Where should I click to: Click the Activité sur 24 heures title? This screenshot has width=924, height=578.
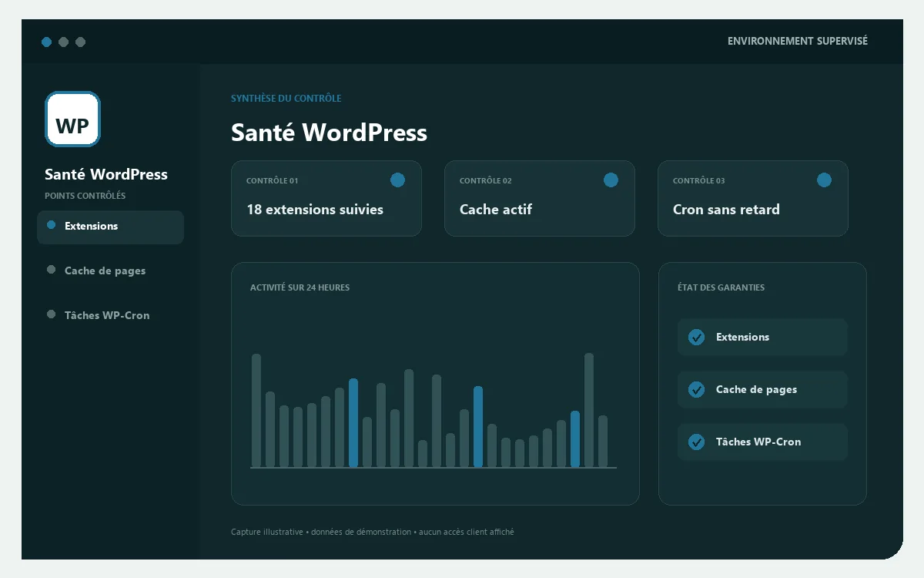[300, 287]
